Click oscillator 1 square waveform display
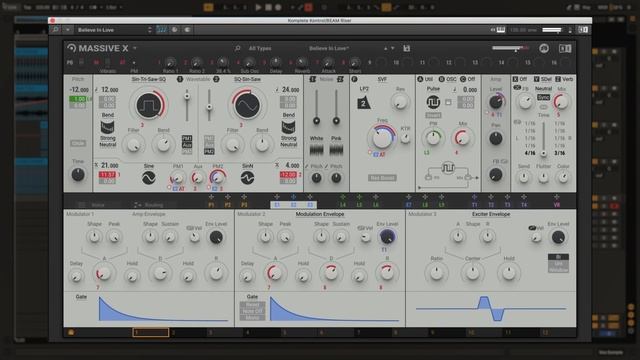The image size is (640, 360). [149, 105]
